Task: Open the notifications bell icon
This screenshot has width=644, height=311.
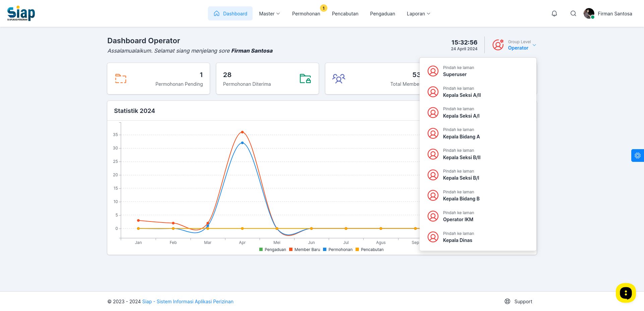Action: [554, 13]
